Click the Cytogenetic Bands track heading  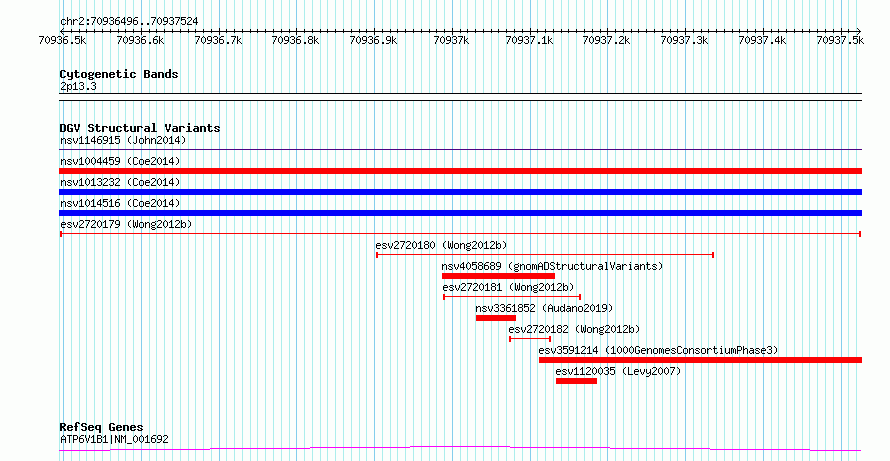point(119,74)
